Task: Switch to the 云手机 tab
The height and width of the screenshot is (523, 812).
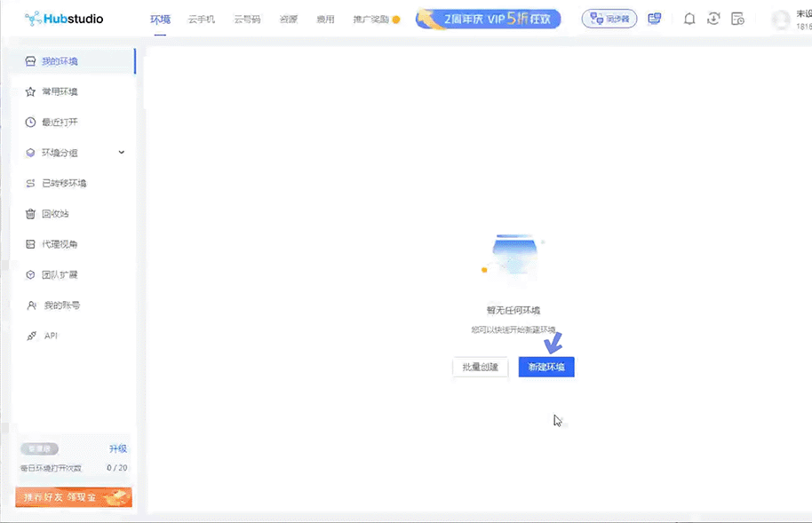Action: coord(202,18)
